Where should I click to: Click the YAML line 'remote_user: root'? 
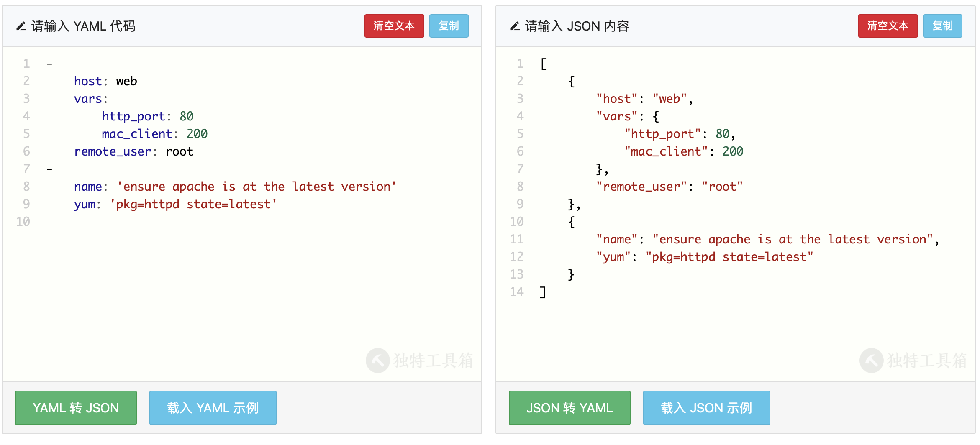coord(133,151)
